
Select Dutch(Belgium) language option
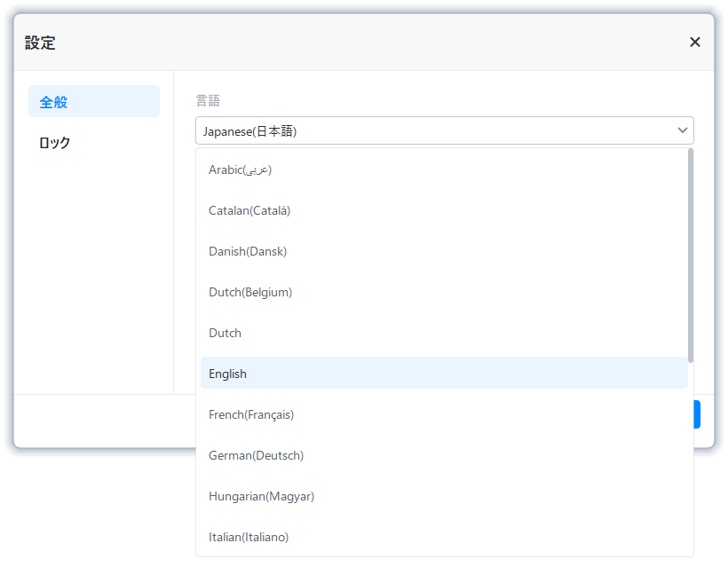click(444, 292)
